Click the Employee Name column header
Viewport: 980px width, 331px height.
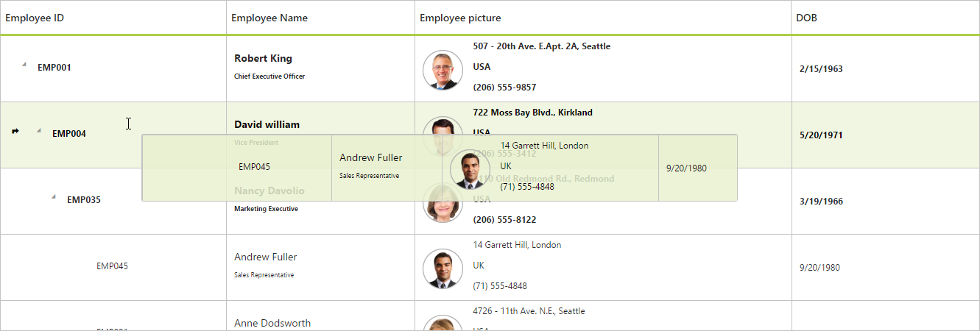(x=269, y=18)
